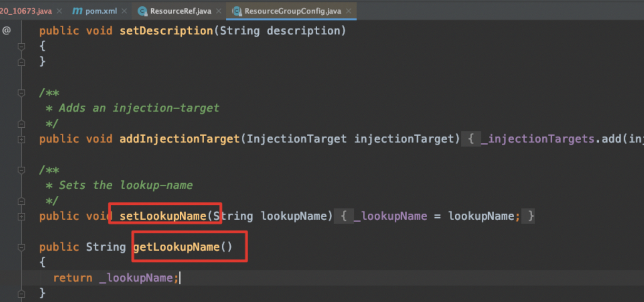Screen dimensions: 644x302
Task: Select the ResourceGroupConfig.java tab
Action: coord(292,11)
